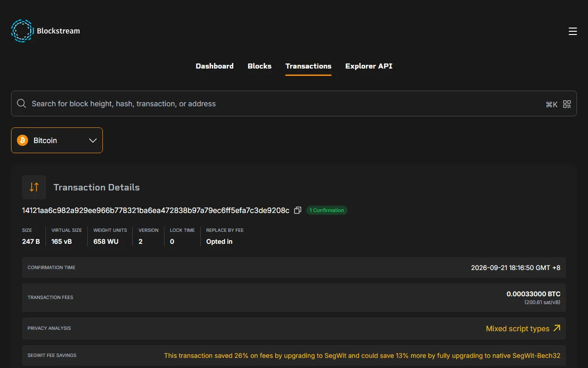
Task: Click the confirmation time 2026-09-21 18:16:50
Action: pos(516,267)
